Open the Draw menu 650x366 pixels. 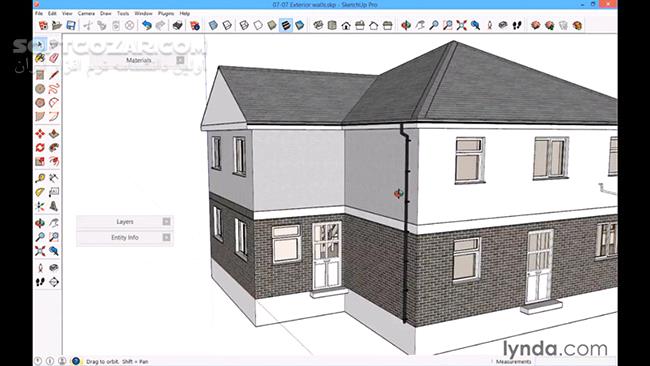(106, 14)
